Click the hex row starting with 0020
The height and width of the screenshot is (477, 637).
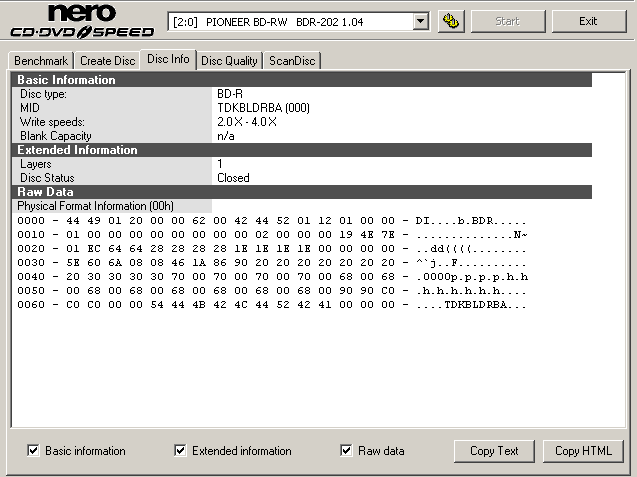[272, 249]
